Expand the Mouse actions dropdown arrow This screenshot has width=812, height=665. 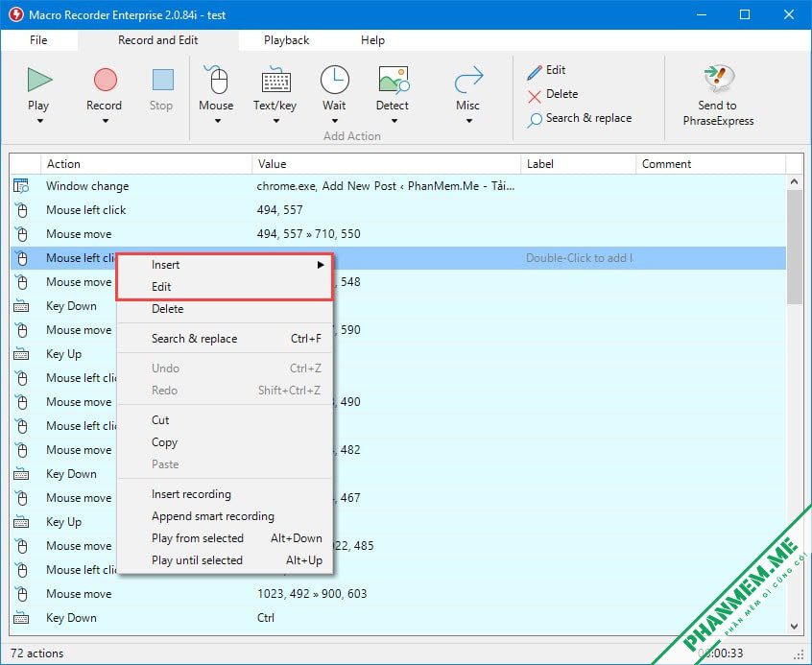(x=218, y=121)
